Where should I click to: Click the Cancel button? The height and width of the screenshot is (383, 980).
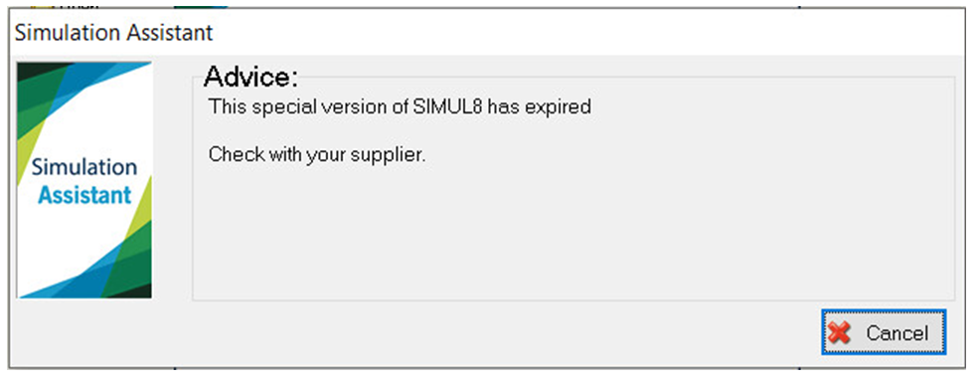click(x=884, y=332)
